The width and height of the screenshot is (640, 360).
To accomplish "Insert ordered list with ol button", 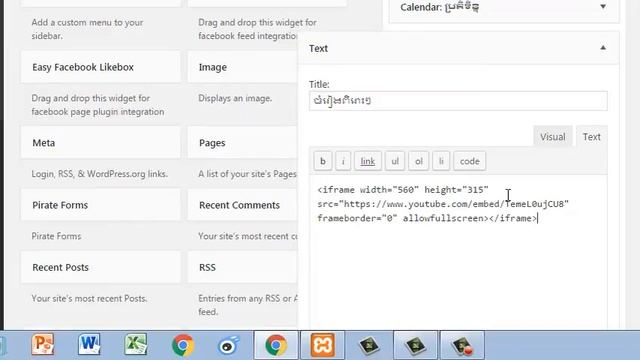I will pos(418,161).
